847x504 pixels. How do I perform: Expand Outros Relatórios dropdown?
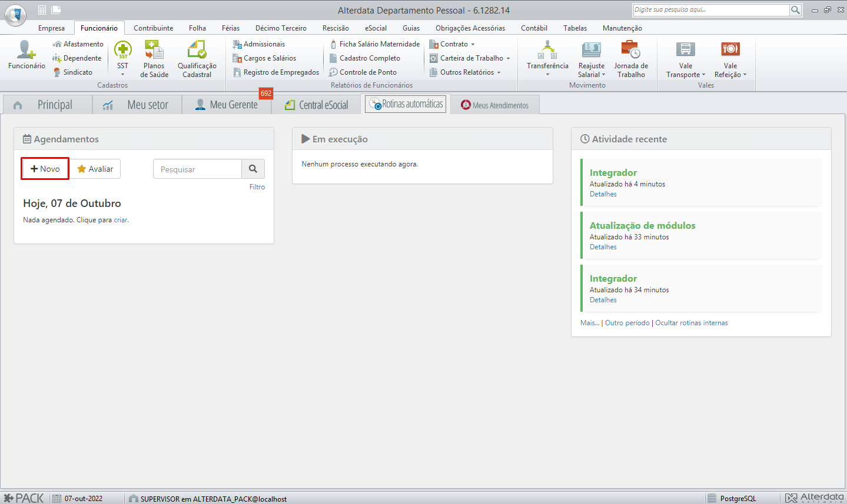[499, 73]
